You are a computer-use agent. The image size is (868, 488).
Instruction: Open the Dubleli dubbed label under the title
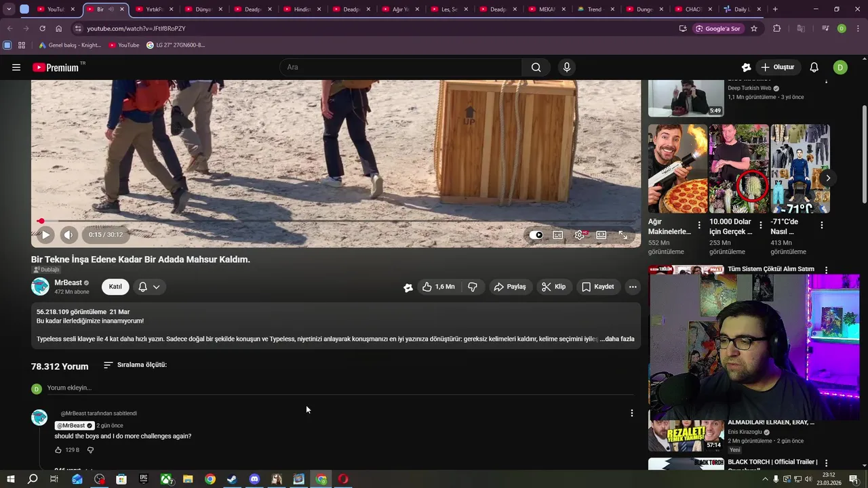pyautogui.click(x=46, y=270)
